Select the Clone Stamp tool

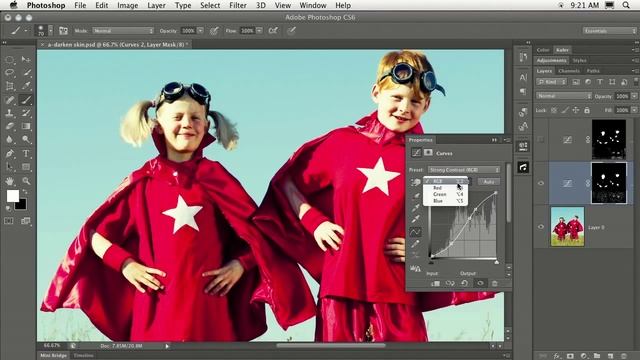tap(10, 113)
